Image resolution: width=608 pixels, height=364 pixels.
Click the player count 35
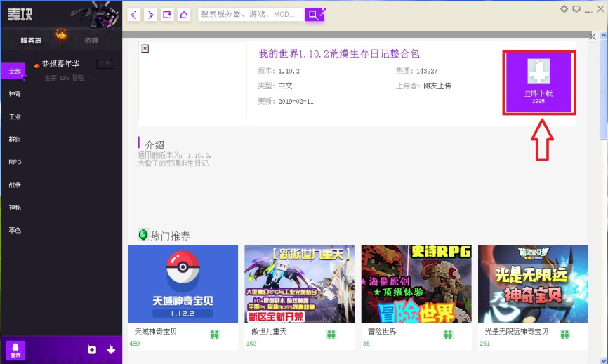(x=366, y=344)
